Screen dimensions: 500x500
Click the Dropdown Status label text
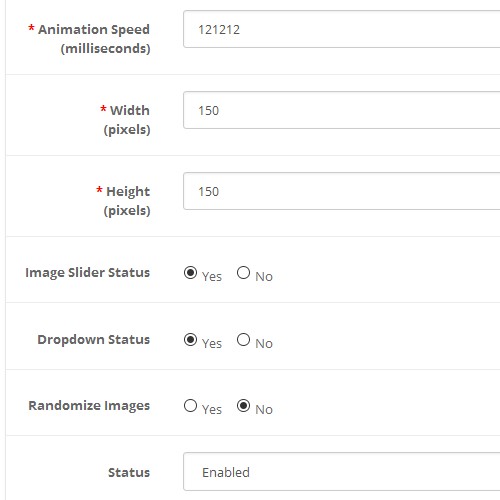pyautogui.click(x=94, y=340)
